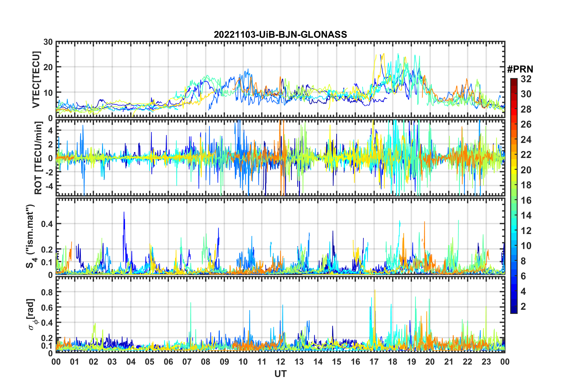Click hour label 13 on the UT axis
This screenshot has height=392, width=561.
[299, 362]
